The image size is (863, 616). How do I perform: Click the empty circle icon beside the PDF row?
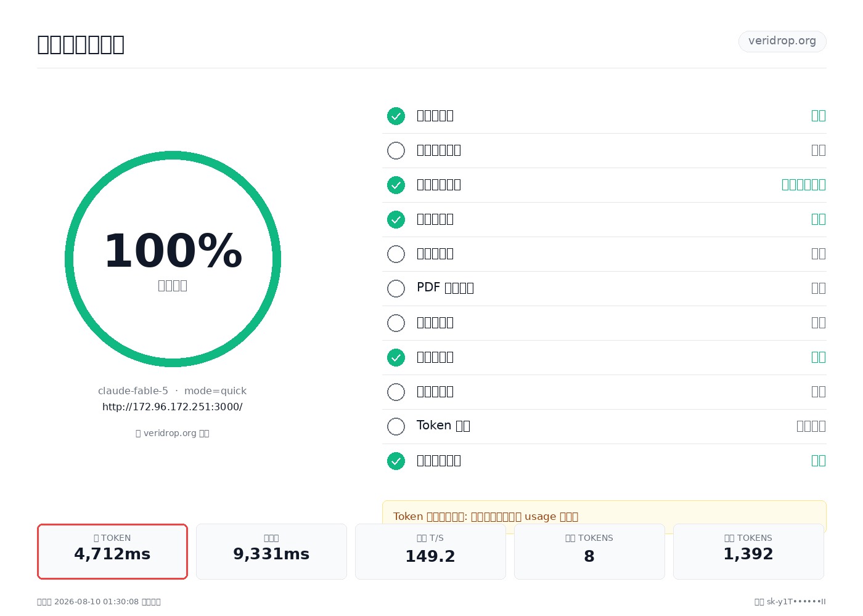click(396, 288)
